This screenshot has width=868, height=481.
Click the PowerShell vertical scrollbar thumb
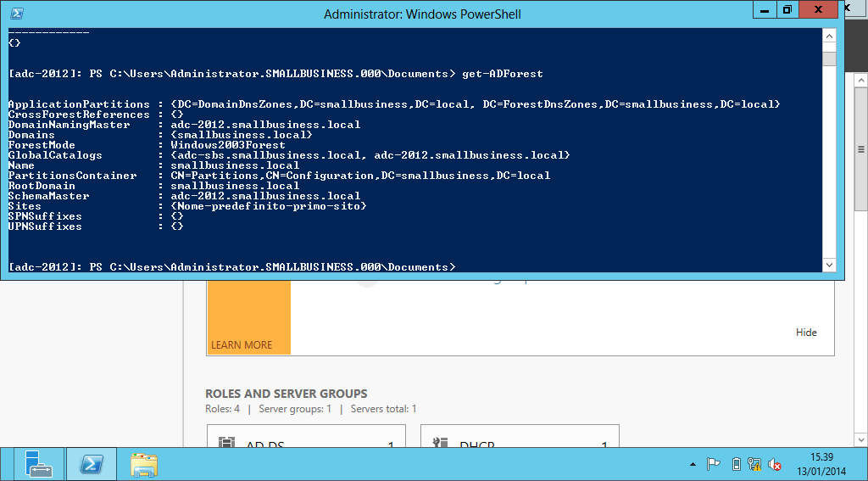coord(829,59)
